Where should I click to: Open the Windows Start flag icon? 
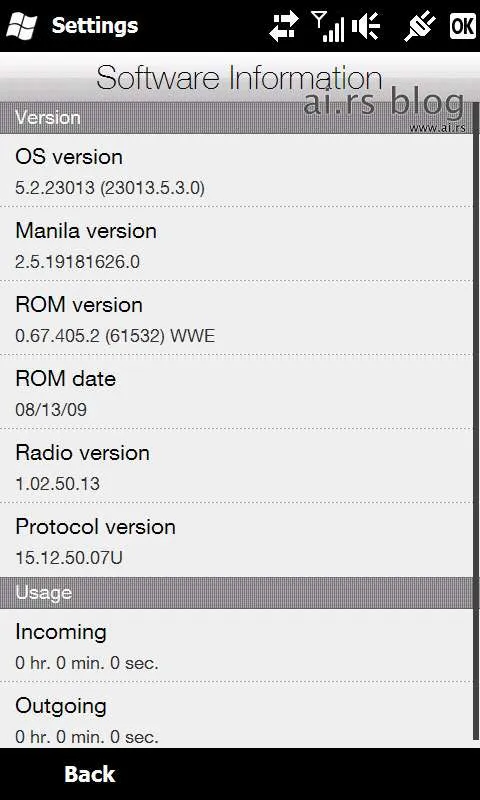pos(21,26)
